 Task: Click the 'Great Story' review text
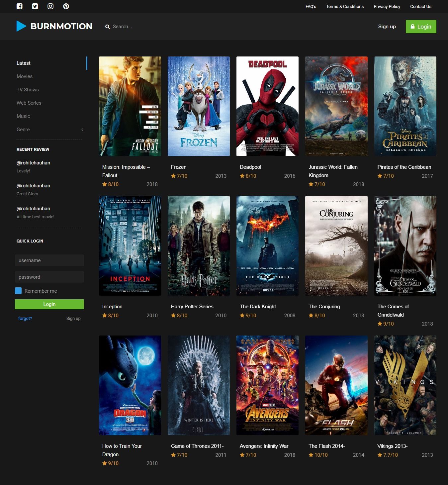point(27,194)
